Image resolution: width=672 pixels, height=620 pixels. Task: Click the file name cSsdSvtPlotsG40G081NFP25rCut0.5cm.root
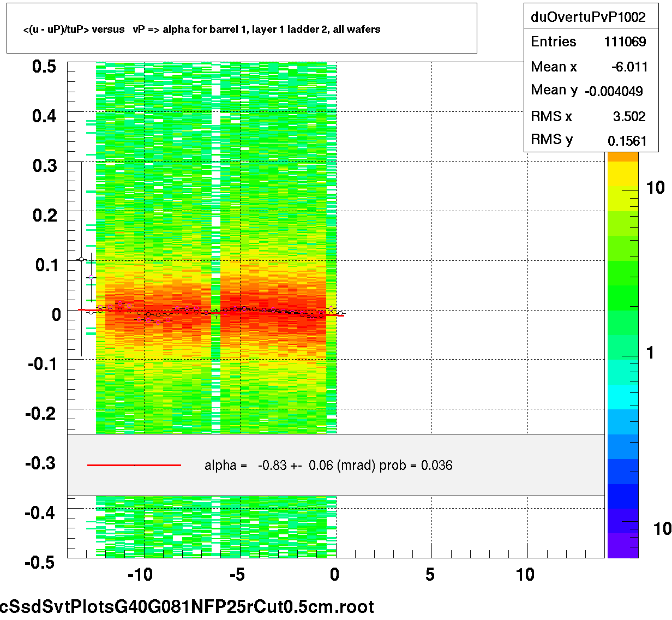[187, 607]
